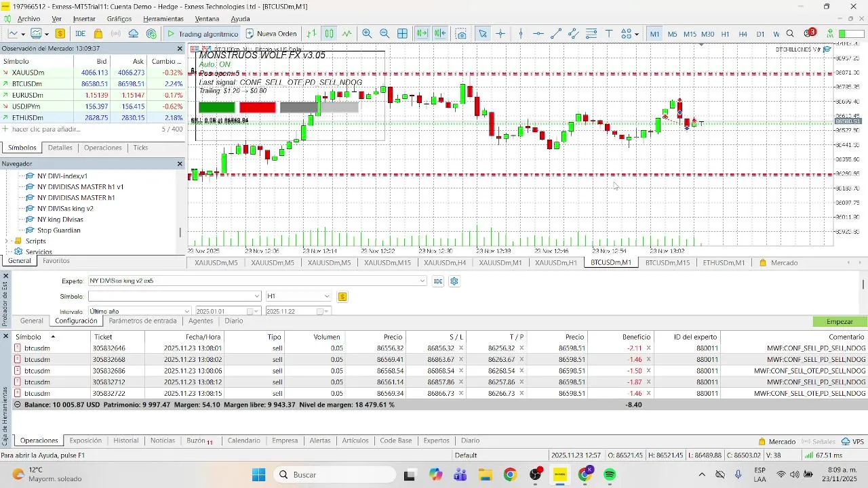Toggle chart shift from right edge

coord(440,33)
